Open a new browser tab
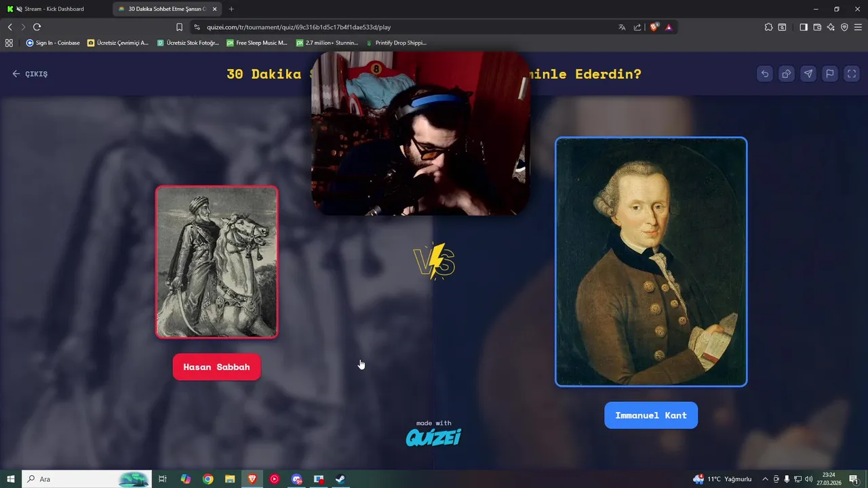This screenshot has width=868, height=488. [231, 9]
